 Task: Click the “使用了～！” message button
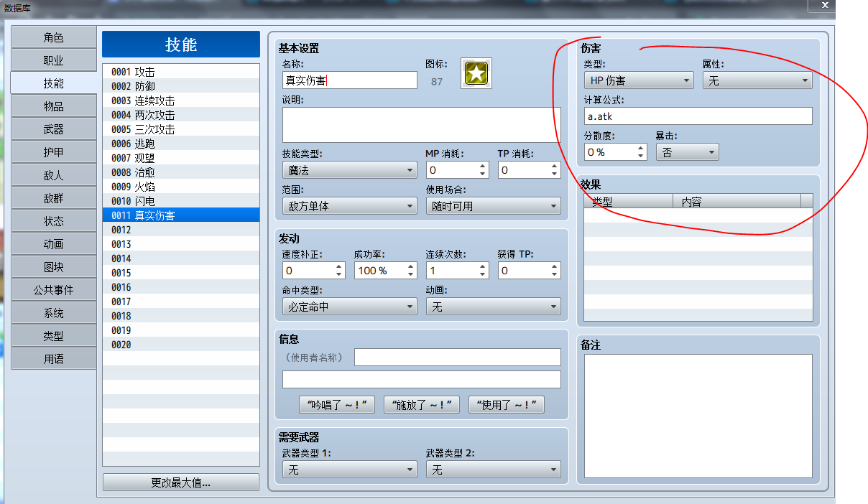pos(507,405)
